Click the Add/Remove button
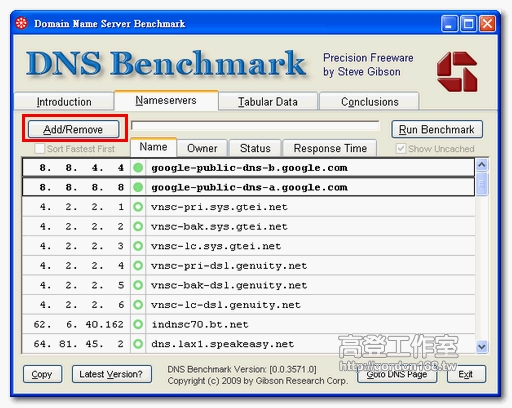This screenshot has width=512, height=408. (73, 129)
